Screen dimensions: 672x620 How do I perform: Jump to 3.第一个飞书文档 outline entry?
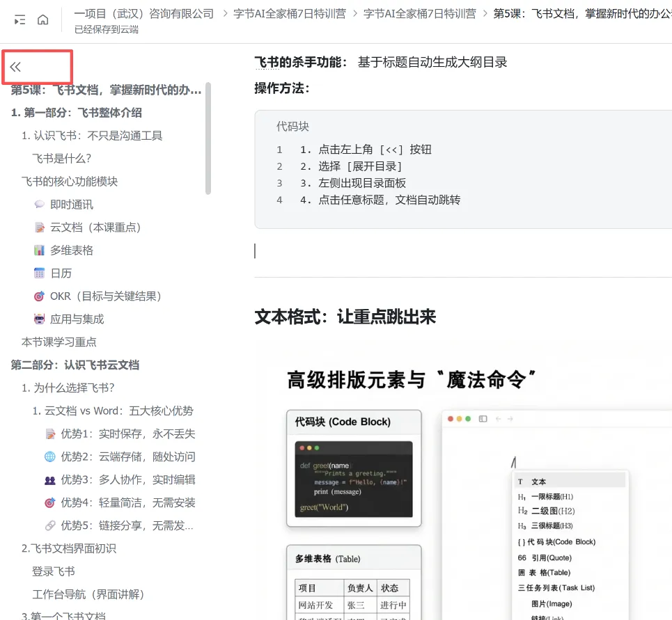click(63, 616)
